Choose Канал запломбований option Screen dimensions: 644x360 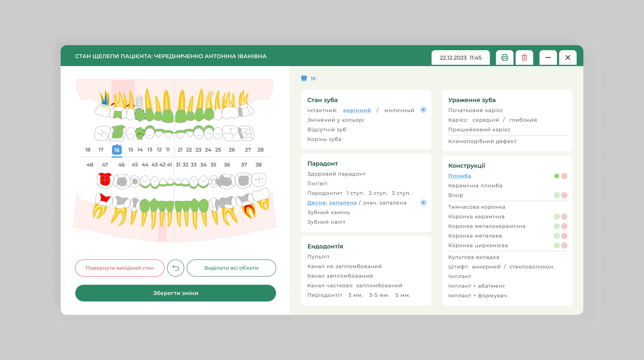[340, 276]
